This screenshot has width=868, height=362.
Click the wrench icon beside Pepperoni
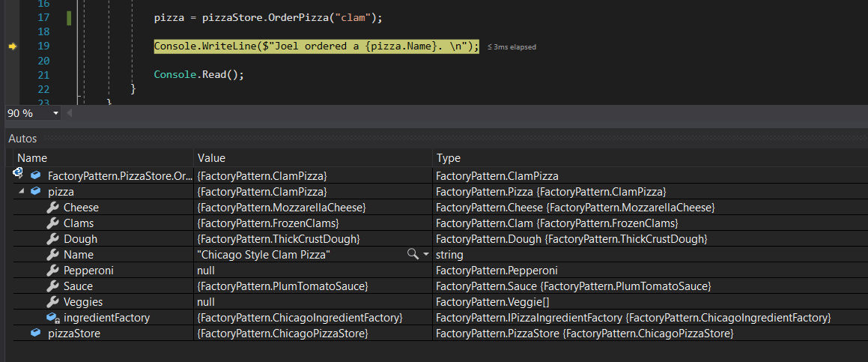(52, 271)
